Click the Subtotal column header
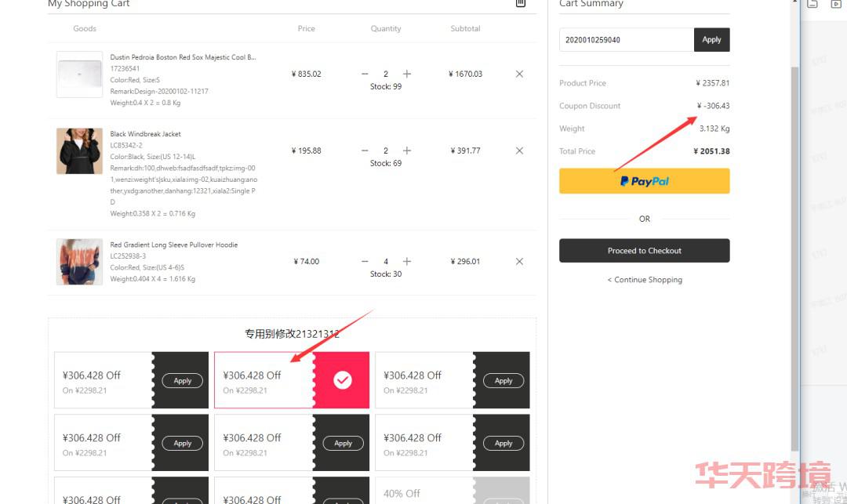The image size is (847, 504). pyautogui.click(x=465, y=28)
